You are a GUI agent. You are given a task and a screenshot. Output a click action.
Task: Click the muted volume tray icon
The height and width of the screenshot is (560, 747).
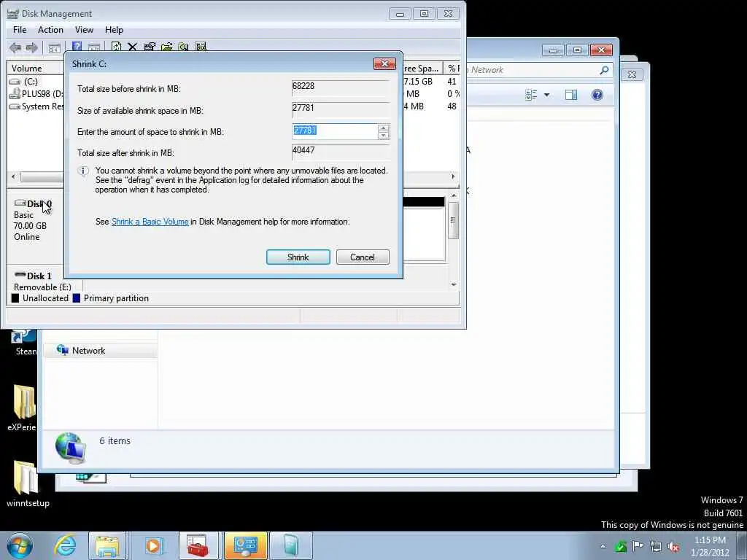(x=673, y=546)
